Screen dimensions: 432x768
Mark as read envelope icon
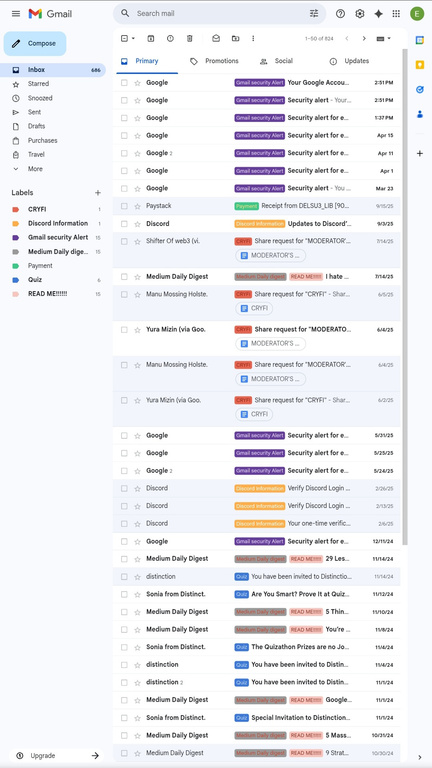(x=216, y=38)
